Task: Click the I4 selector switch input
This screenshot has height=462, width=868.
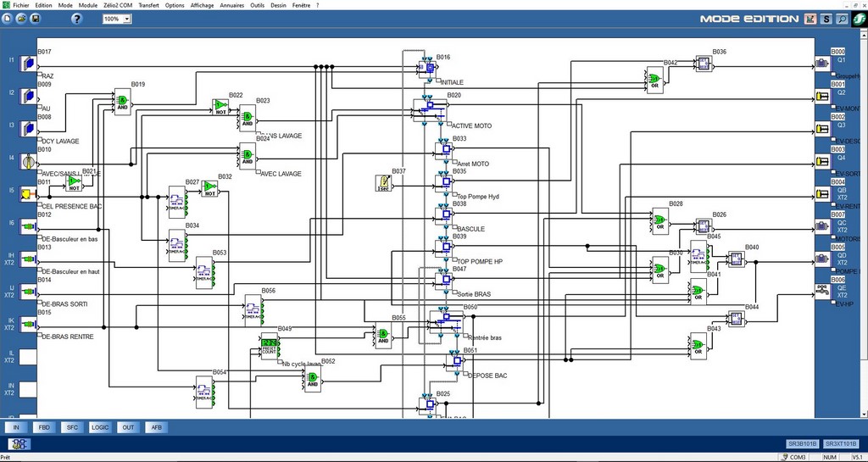Action: tap(27, 161)
